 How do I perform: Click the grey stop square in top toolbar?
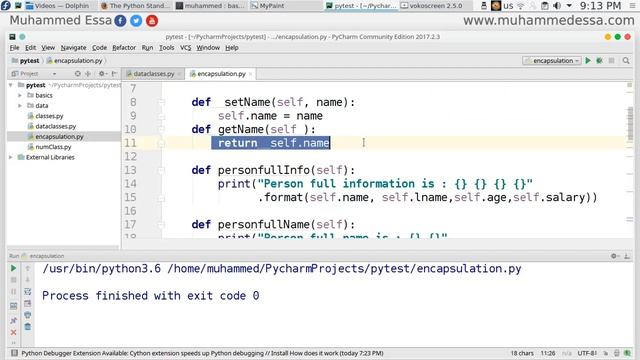[x=611, y=61]
